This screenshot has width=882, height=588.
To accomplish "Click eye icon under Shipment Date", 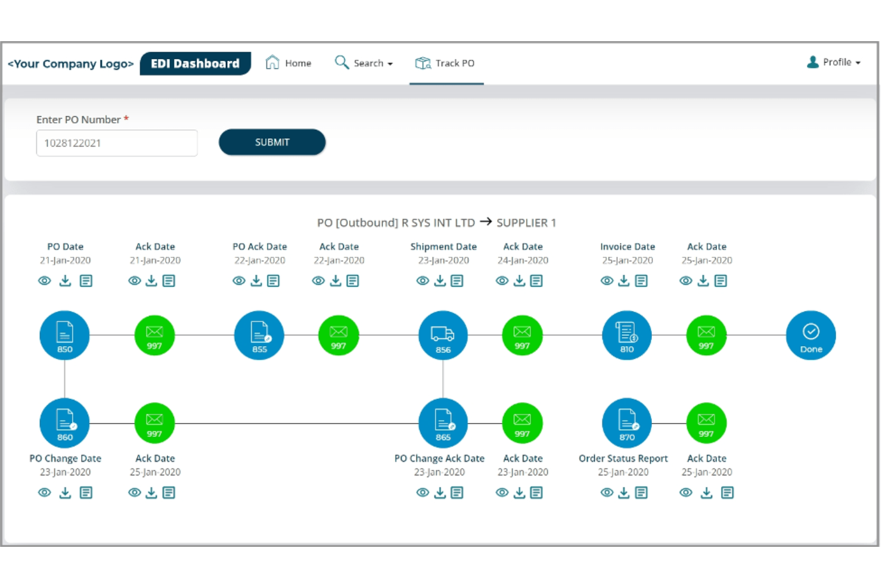I will tap(423, 281).
